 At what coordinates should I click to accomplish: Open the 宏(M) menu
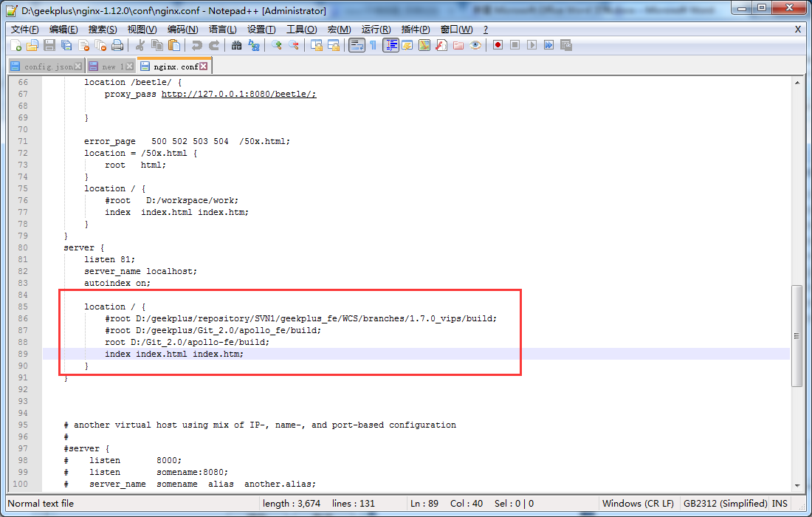(340, 30)
